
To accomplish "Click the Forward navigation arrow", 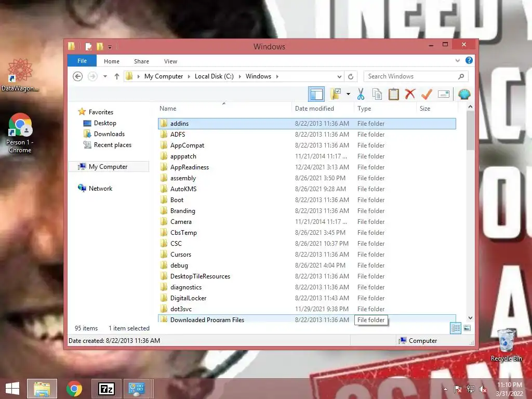I will pos(92,76).
